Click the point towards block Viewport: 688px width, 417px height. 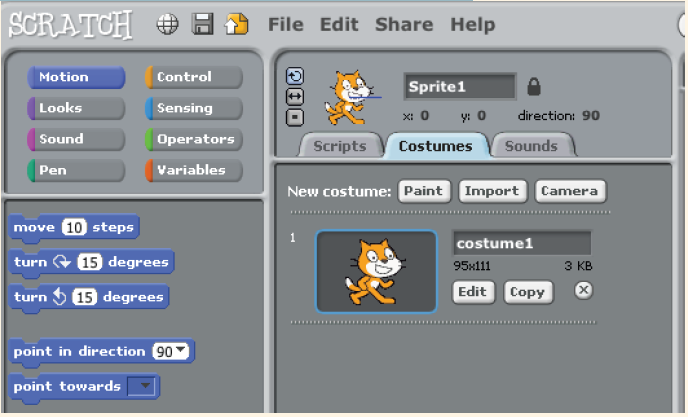point(84,387)
